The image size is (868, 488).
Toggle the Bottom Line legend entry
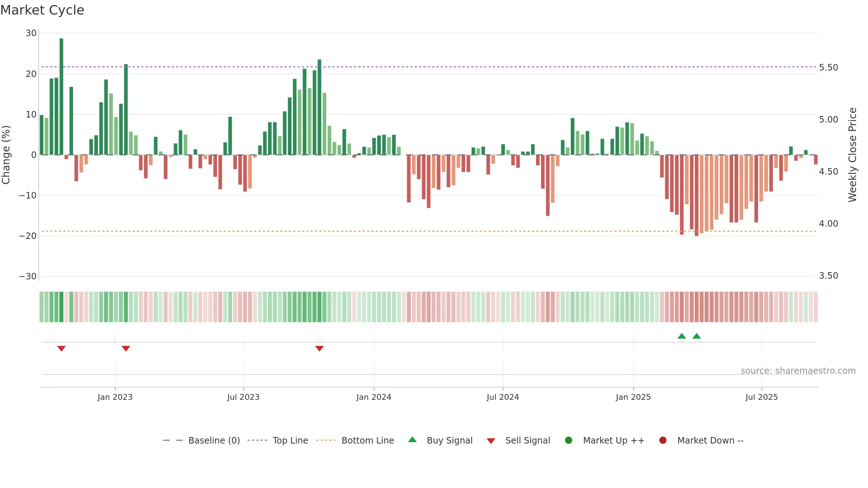(x=355, y=440)
